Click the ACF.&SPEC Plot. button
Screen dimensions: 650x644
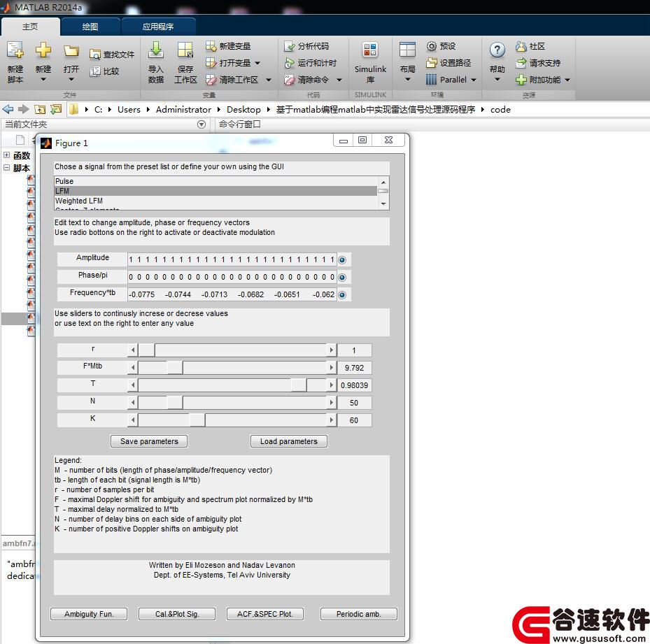click(265, 614)
